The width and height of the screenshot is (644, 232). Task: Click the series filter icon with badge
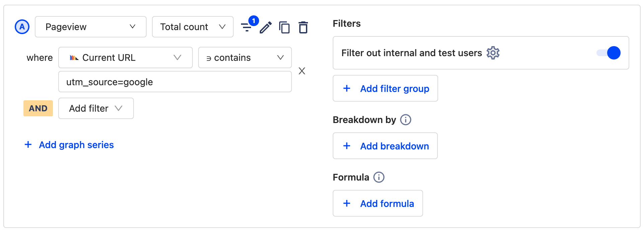coord(247,27)
